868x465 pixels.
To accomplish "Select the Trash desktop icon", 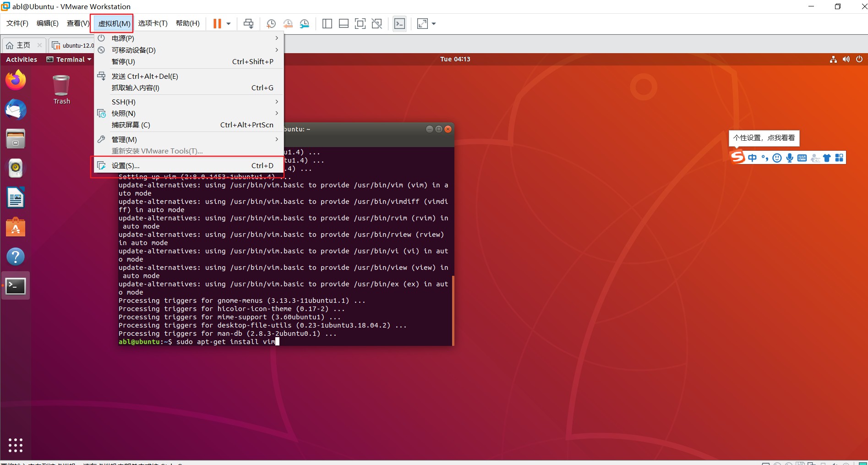I will point(61,90).
